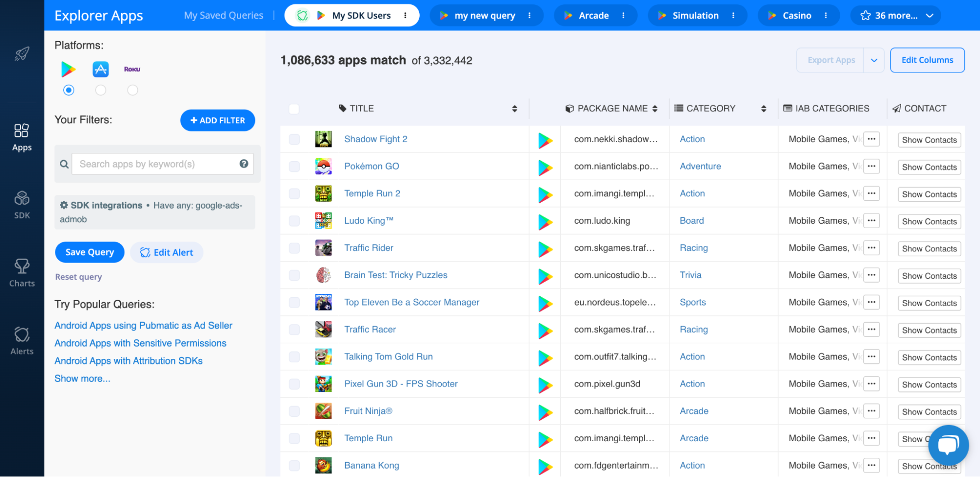
Task: Click the Edit Columns button
Action: tap(928, 60)
